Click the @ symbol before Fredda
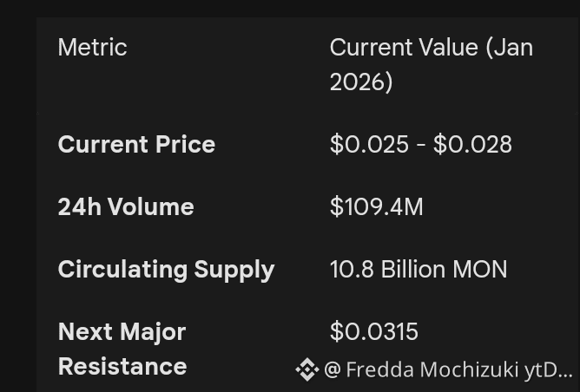 tap(333, 370)
